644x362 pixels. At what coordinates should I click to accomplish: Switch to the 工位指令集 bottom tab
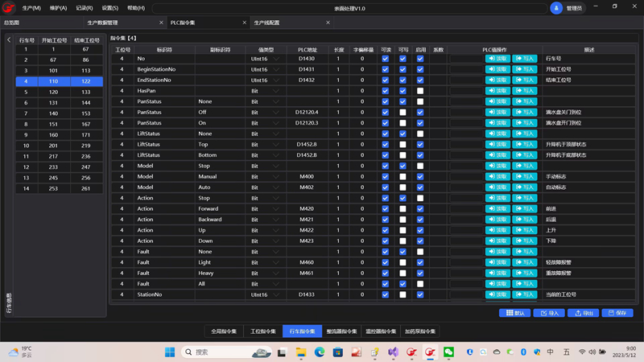click(x=262, y=331)
